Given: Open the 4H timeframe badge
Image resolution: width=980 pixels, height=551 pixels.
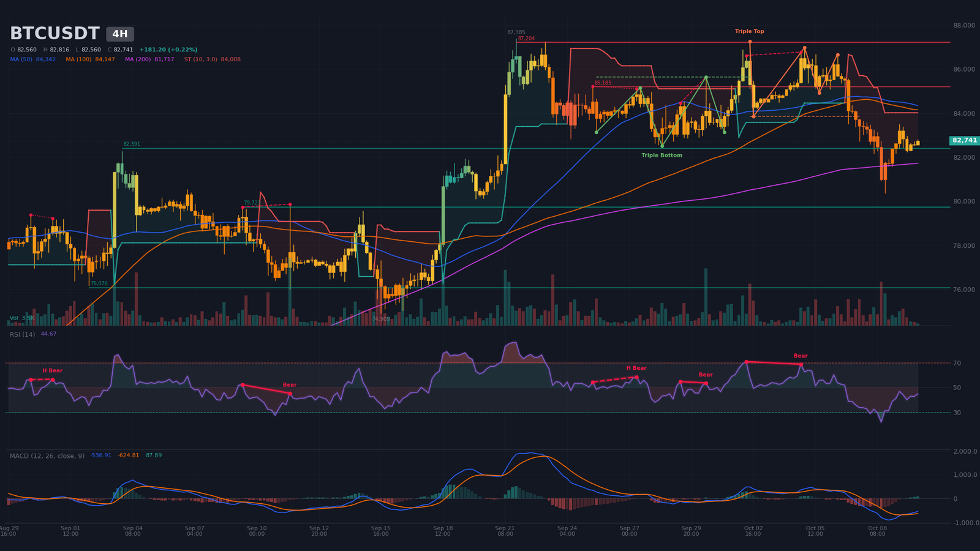Looking at the screenshot, I should click(120, 34).
